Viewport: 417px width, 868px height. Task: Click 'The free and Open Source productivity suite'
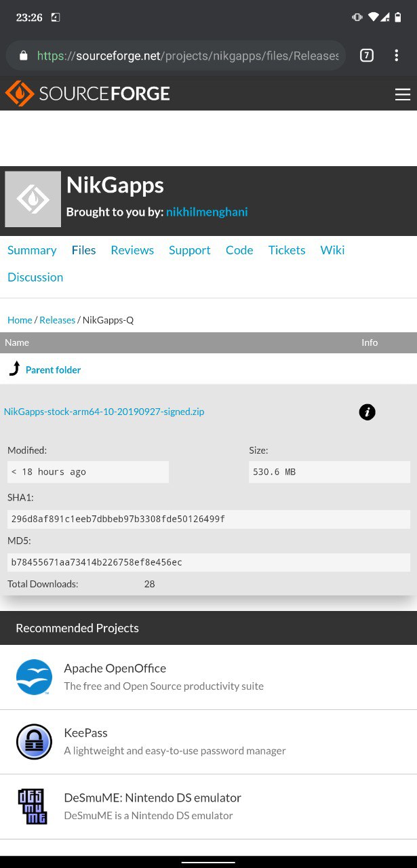pos(163,686)
